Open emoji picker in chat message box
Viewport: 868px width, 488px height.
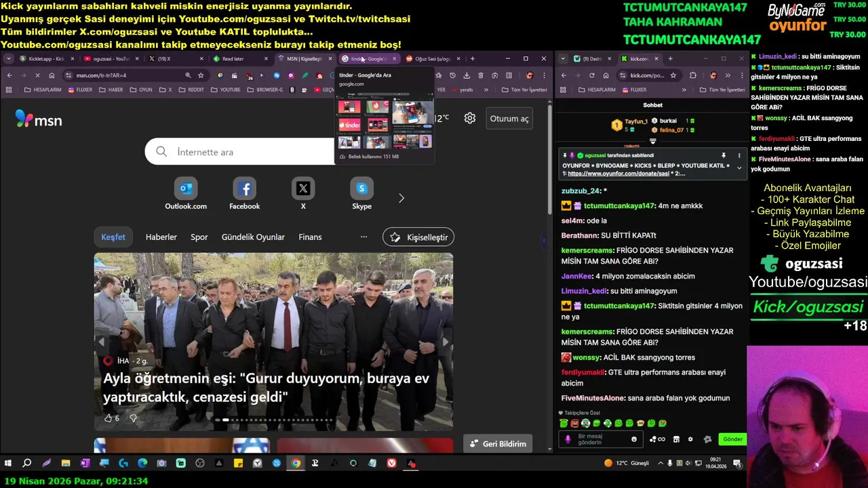coord(634,439)
